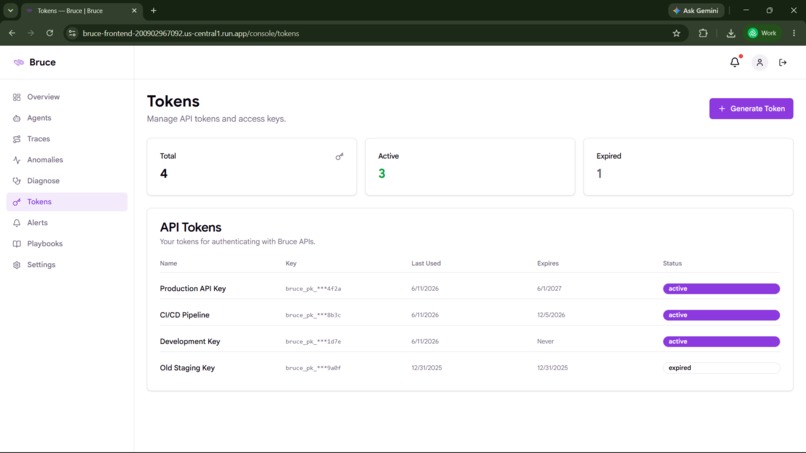
Task: Open the Overview page
Action: [43, 97]
